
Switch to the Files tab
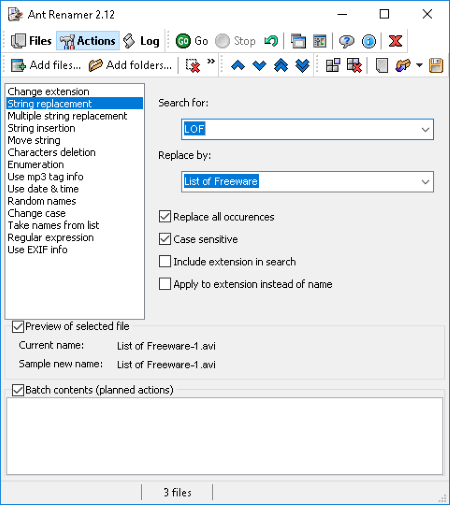31,41
